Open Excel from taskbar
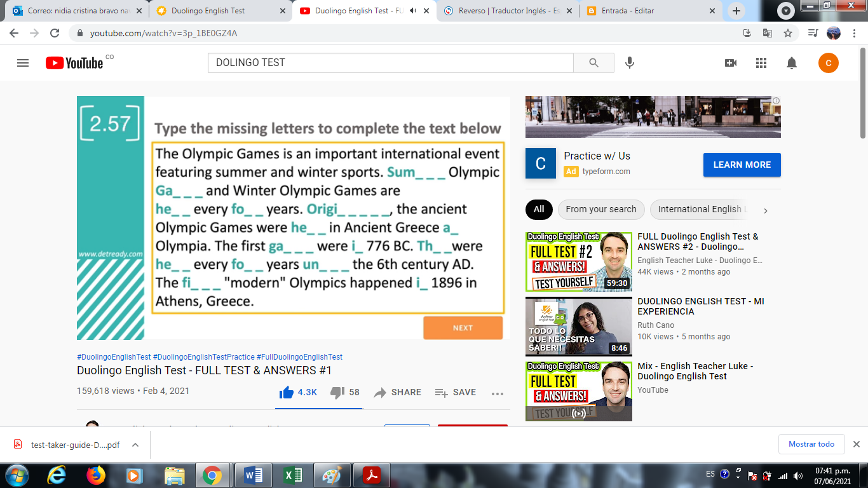 (x=292, y=475)
